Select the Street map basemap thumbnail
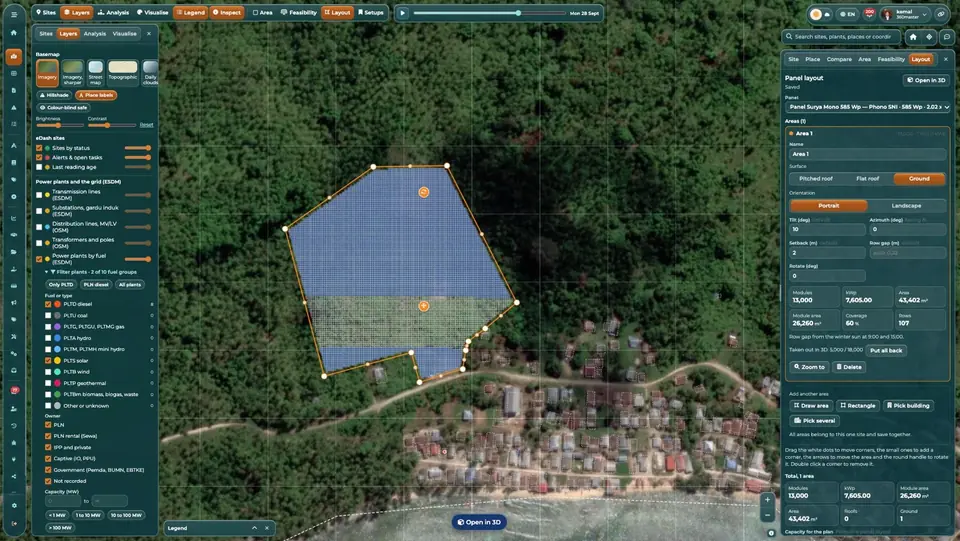Image resolution: width=960 pixels, height=541 pixels. [x=96, y=72]
